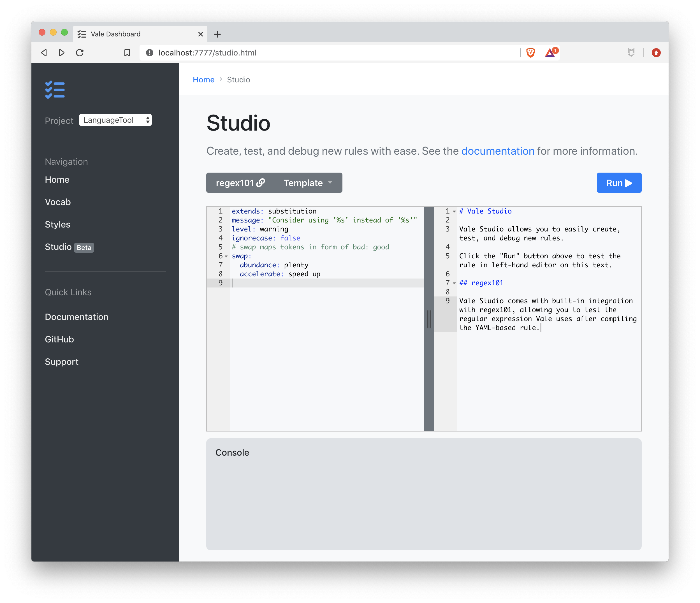The width and height of the screenshot is (700, 603).
Task: Click 'extends: substitution' in the rule editor
Action: tap(274, 211)
